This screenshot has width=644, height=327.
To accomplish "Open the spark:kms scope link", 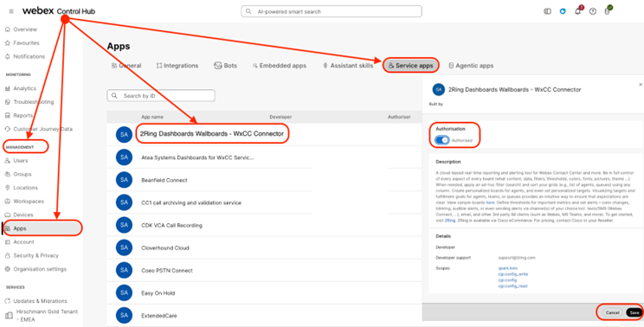I will [507, 268].
